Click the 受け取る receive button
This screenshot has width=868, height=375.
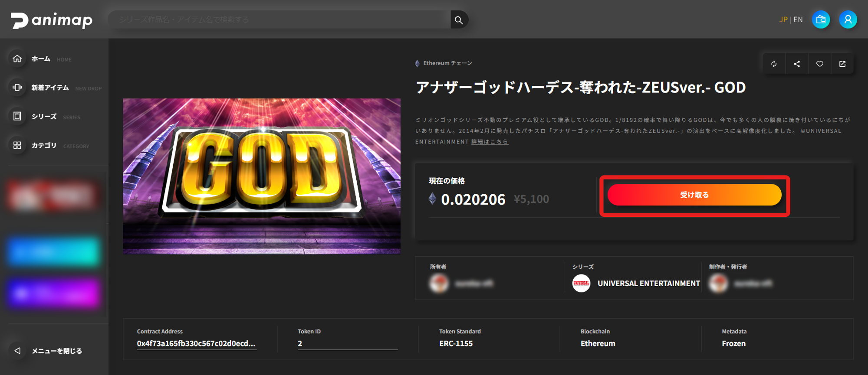point(694,195)
